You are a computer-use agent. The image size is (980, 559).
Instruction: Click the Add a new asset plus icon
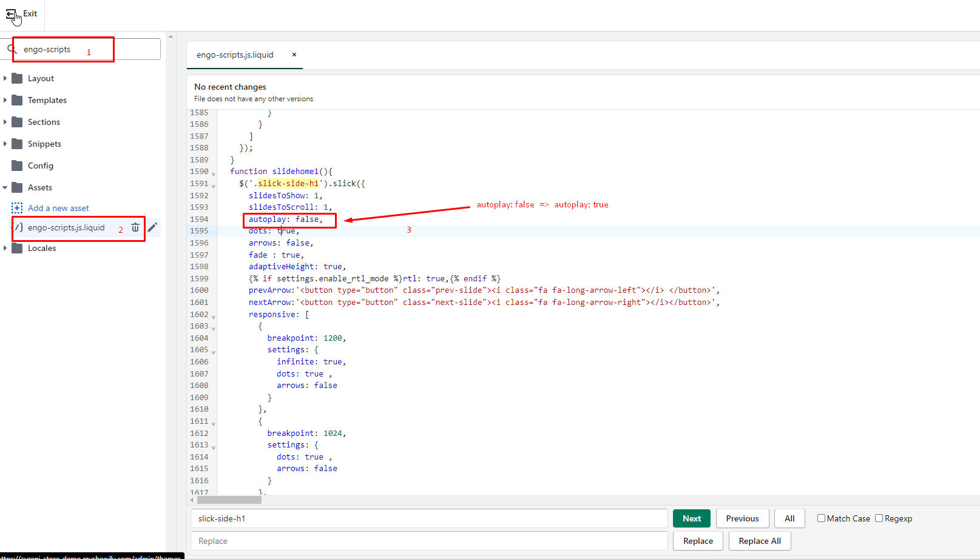click(x=17, y=208)
